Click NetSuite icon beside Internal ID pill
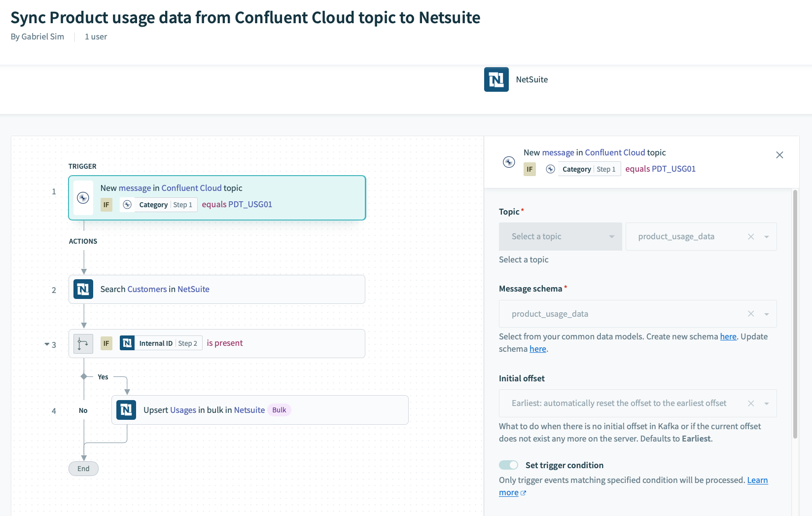This screenshot has height=516, width=812. point(127,343)
